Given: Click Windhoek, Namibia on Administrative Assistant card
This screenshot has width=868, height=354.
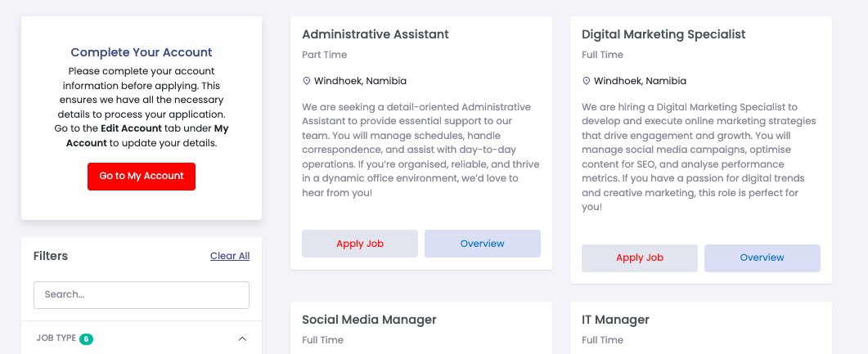Looking at the screenshot, I should click(x=360, y=81).
